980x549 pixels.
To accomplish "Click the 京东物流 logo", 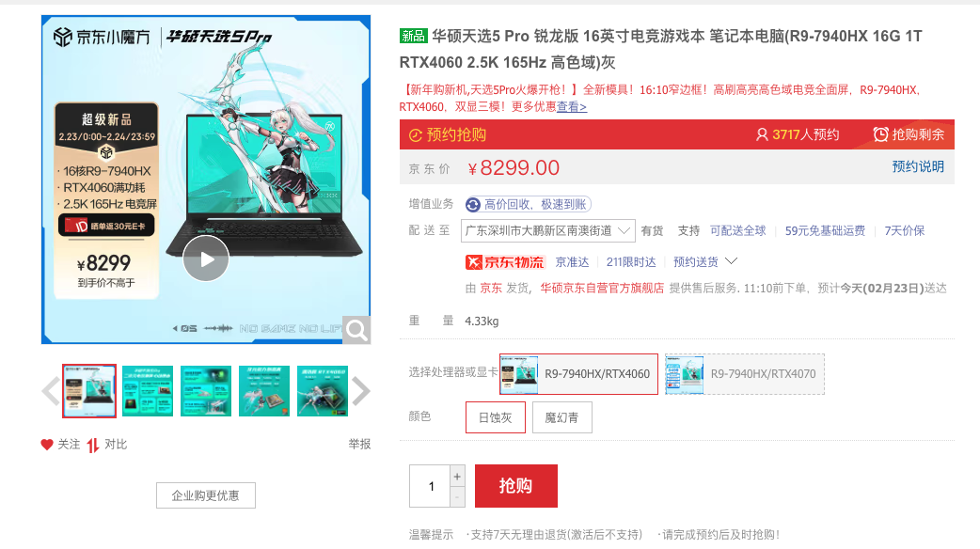I will pos(505,262).
